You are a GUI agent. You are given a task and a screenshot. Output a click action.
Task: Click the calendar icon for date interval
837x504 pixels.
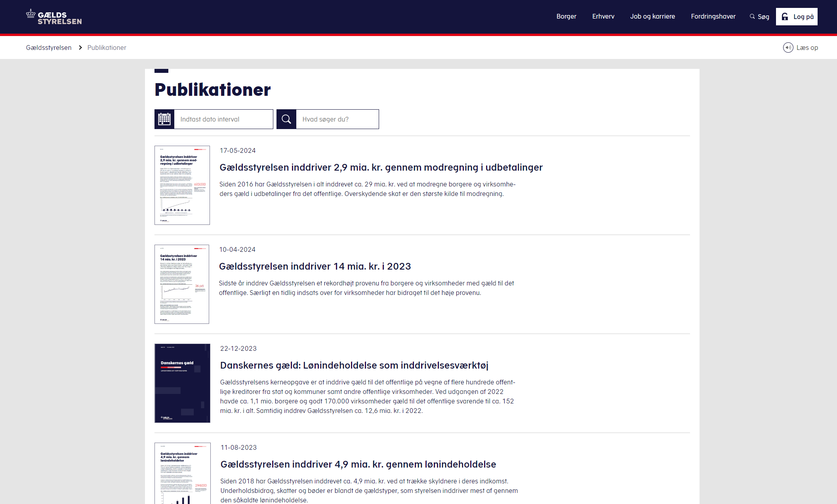[x=164, y=119]
